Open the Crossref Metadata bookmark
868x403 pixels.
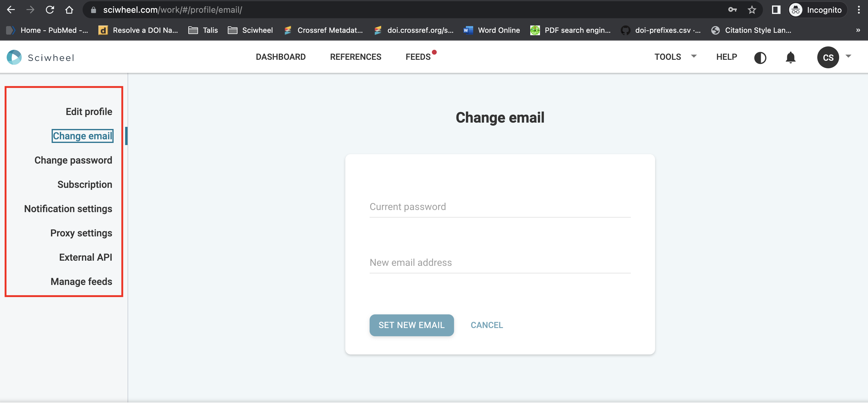coord(323,30)
